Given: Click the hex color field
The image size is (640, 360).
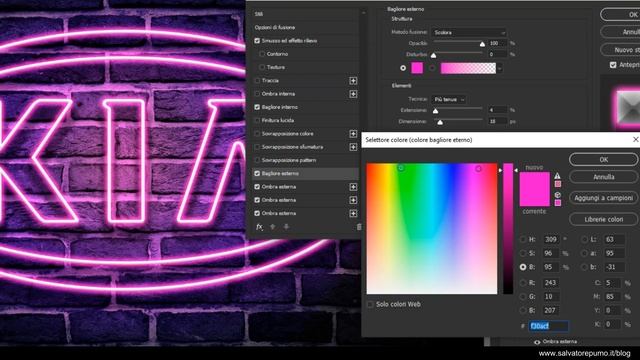Looking at the screenshot, I should tap(548, 326).
